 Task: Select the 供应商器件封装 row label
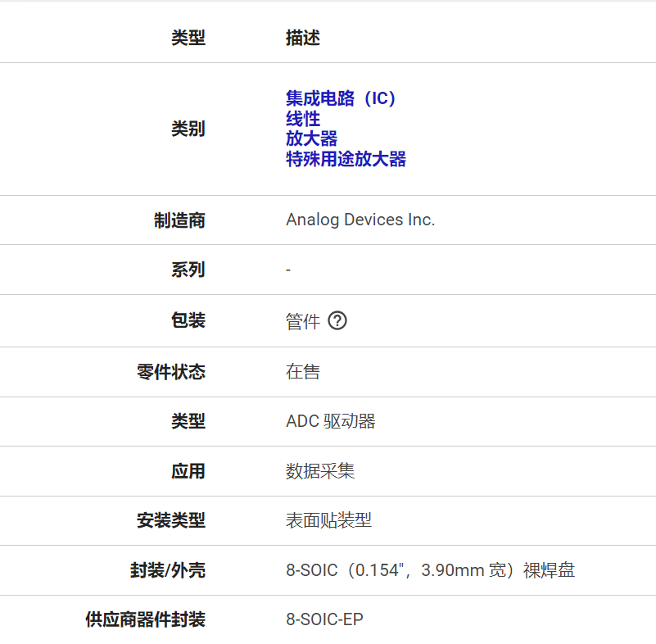click(145, 619)
